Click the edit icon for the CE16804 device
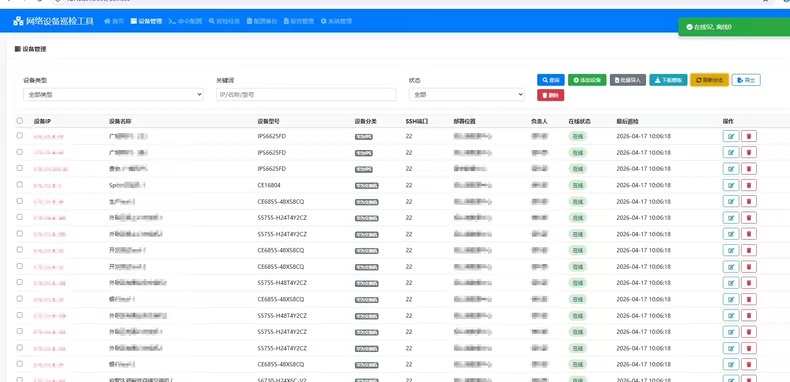Viewport: 790px width, 382px height. coord(731,185)
